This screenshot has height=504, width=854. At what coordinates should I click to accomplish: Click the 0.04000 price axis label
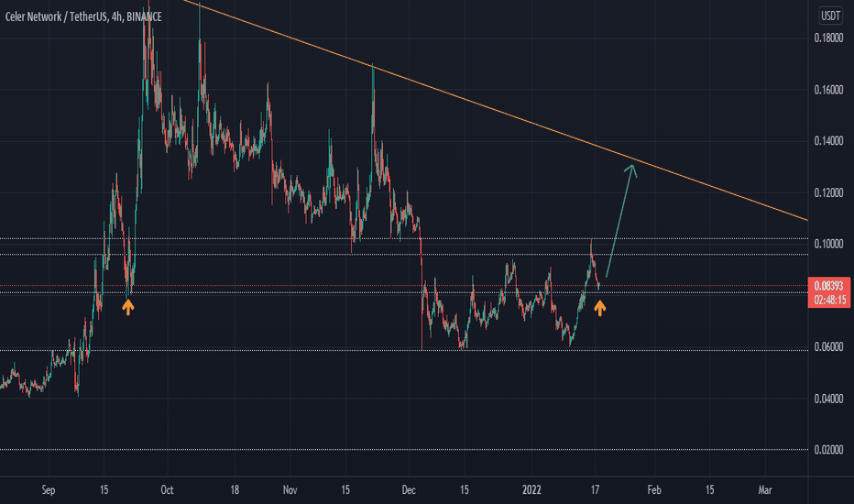point(828,399)
